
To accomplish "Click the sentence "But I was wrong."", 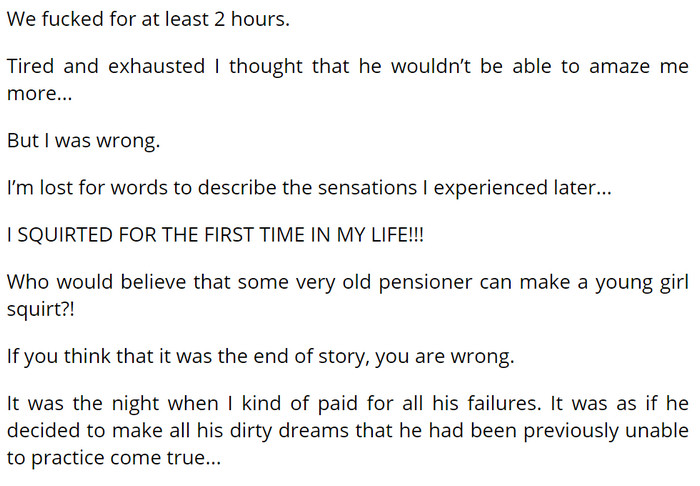I will (83, 141).
